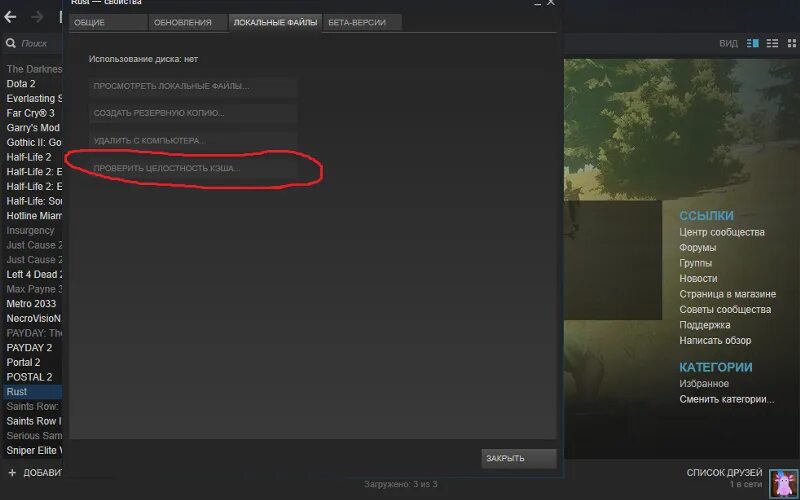Open Страница в магазине link
This screenshot has width=800, height=500.
coord(727,294)
